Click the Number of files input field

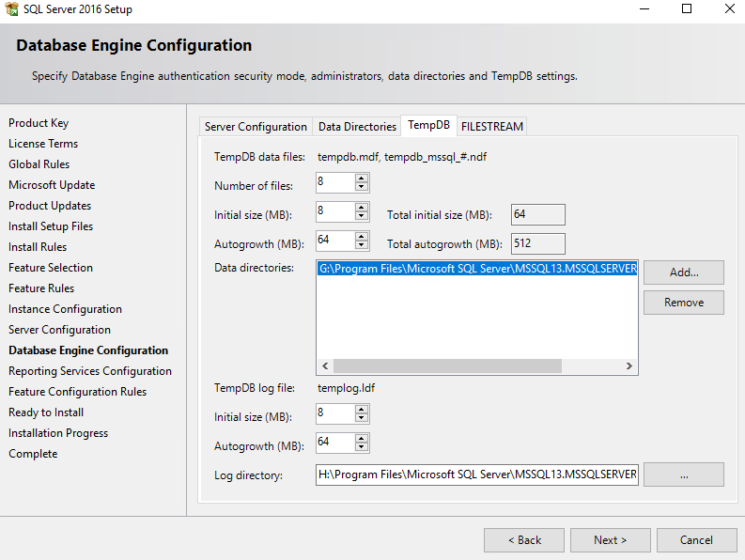(335, 182)
